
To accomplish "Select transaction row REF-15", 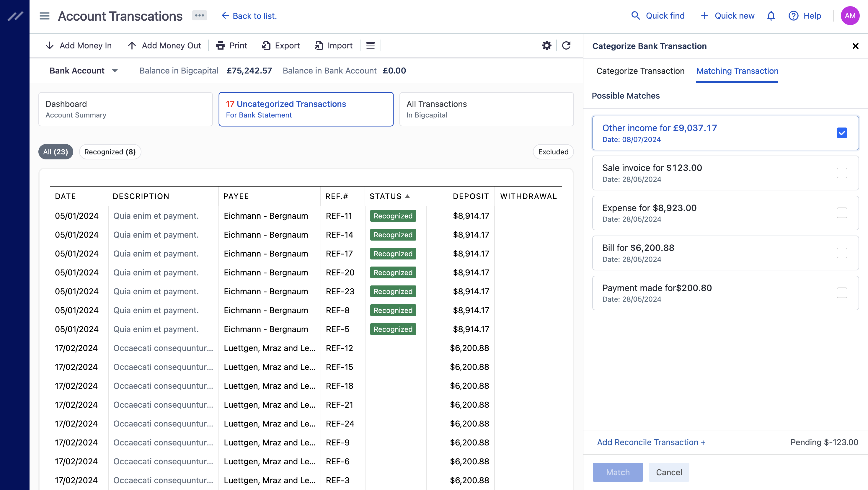I will (x=306, y=367).
